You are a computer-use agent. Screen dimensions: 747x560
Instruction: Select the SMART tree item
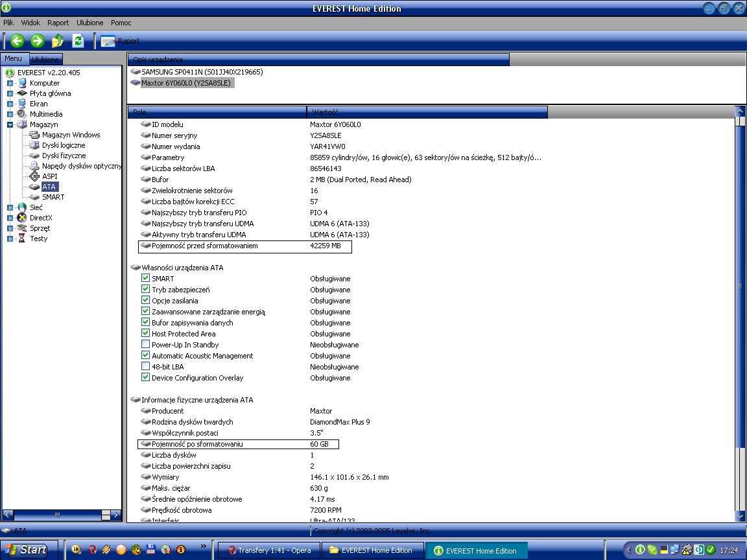tap(53, 197)
